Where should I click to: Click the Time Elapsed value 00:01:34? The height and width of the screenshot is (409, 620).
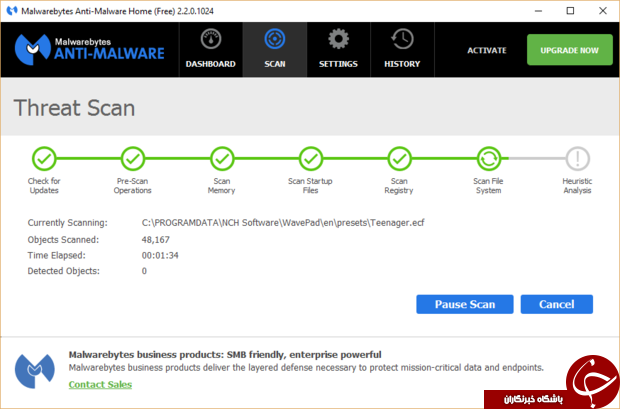pos(160,256)
